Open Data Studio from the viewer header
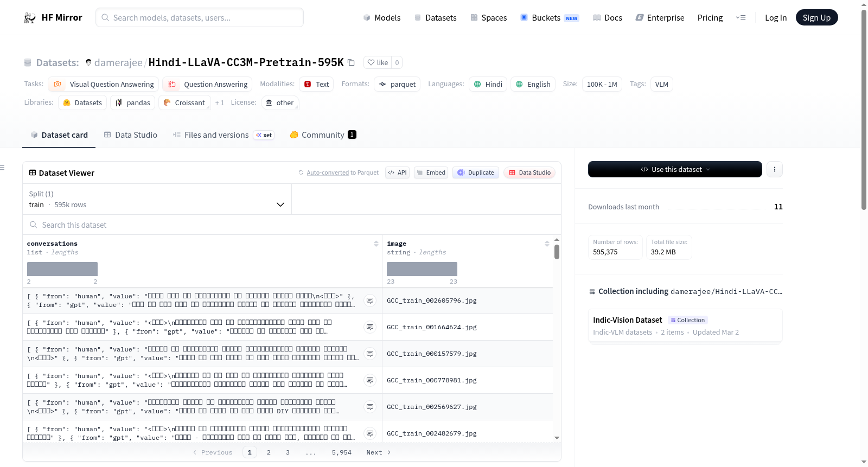This screenshot has width=868, height=467. click(529, 172)
